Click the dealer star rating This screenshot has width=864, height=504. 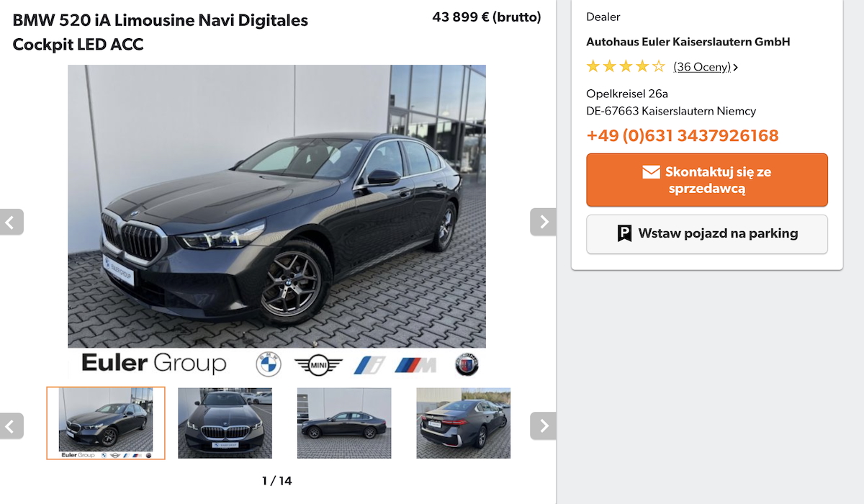[x=626, y=67]
